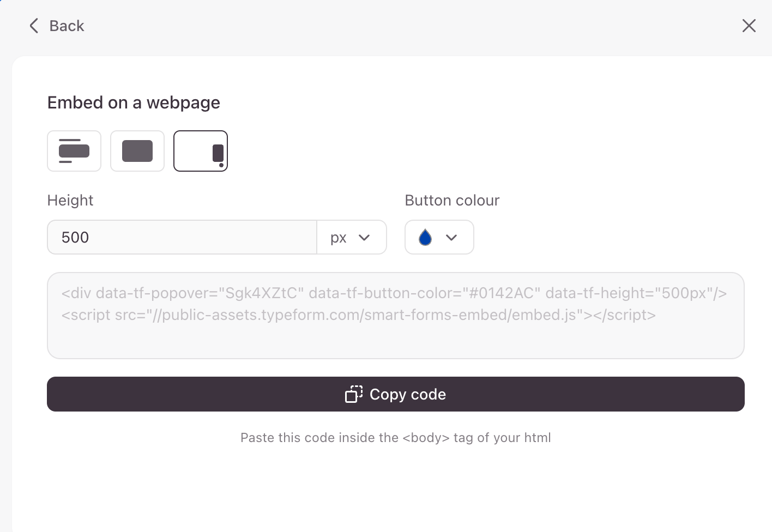
Task: Click the Height field label
Action: click(x=70, y=200)
